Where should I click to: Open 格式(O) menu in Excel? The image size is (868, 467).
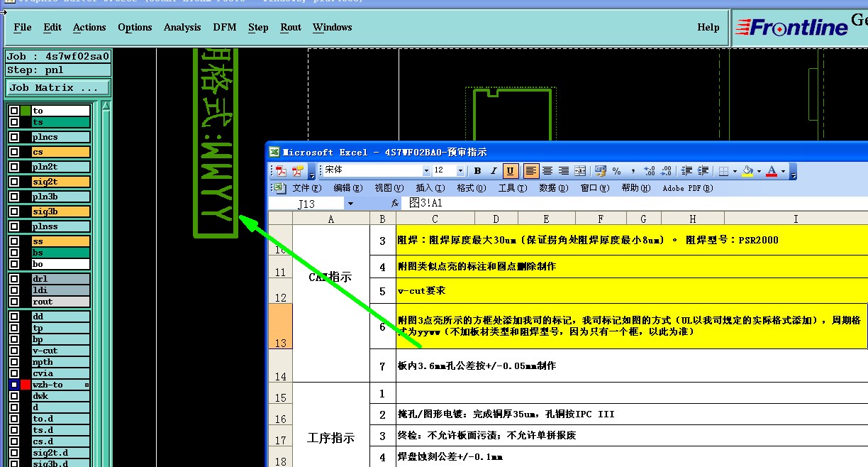(471, 188)
